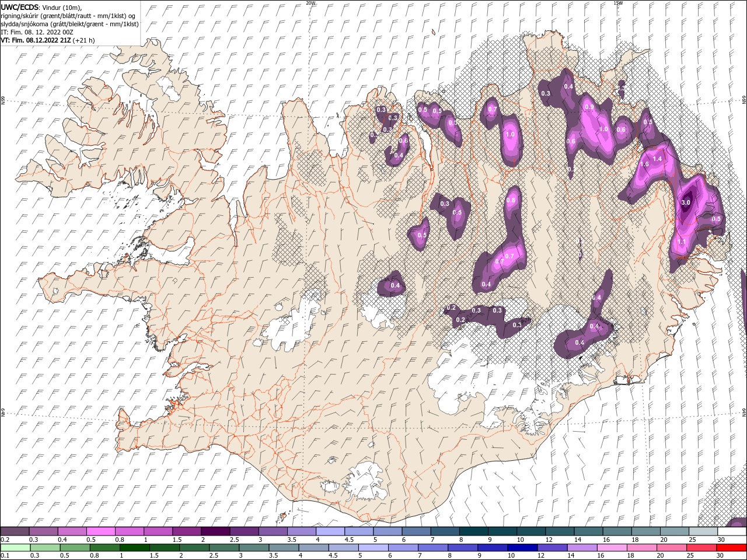
Task: Click the 3.0 precipitation peak label
Action: (x=686, y=202)
